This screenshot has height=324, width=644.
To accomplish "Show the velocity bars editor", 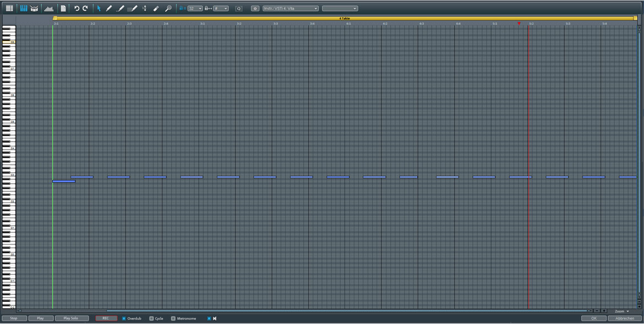I will click(x=49, y=8).
